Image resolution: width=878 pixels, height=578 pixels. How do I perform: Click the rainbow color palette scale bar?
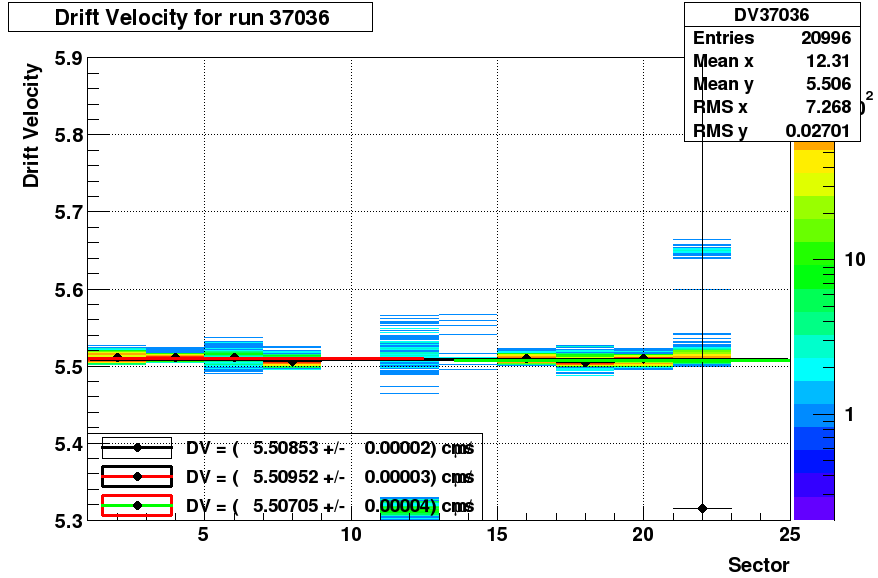[814, 330]
